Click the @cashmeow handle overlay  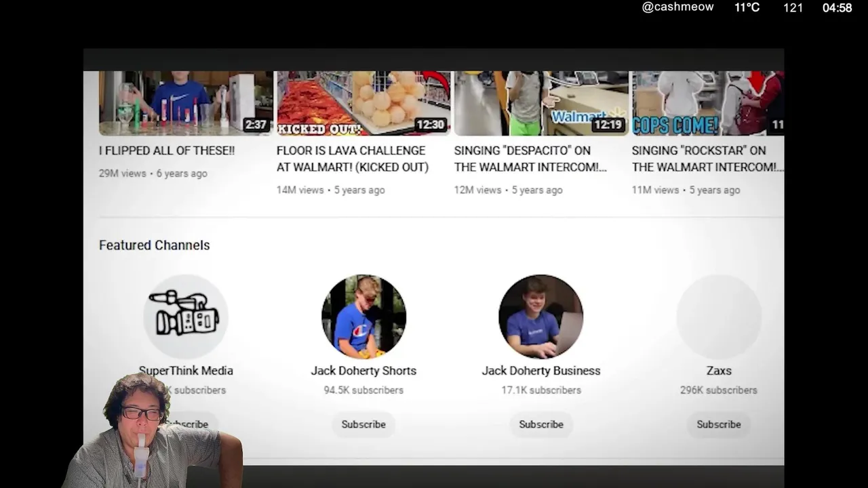pyautogui.click(x=678, y=7)
